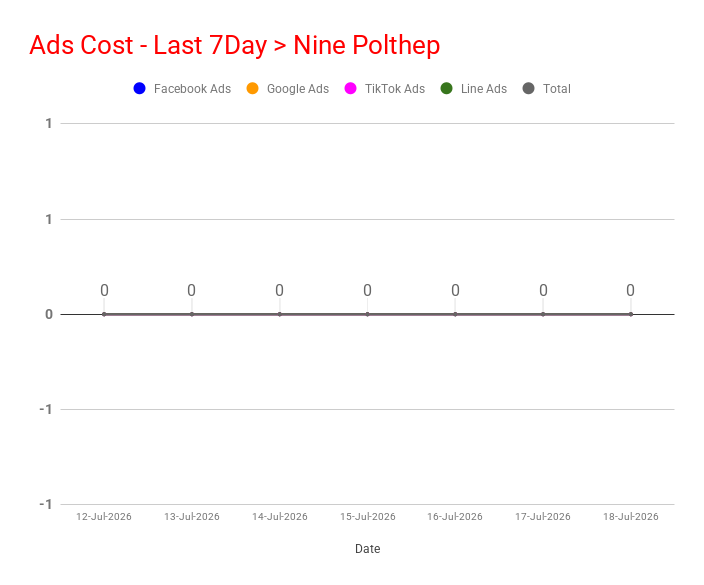Toggle the Total series legend label
Screen dimensions: 704x585
[557, 89]
